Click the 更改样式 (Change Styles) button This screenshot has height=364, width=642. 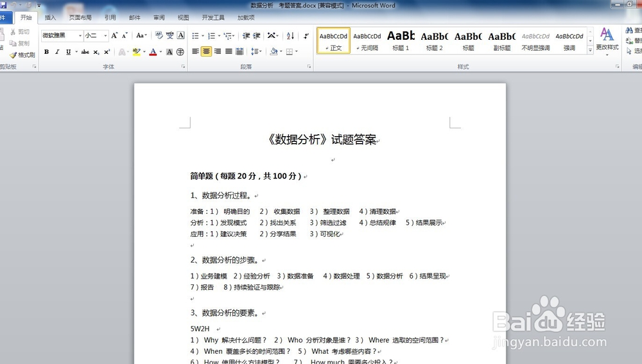pos(607,40)
